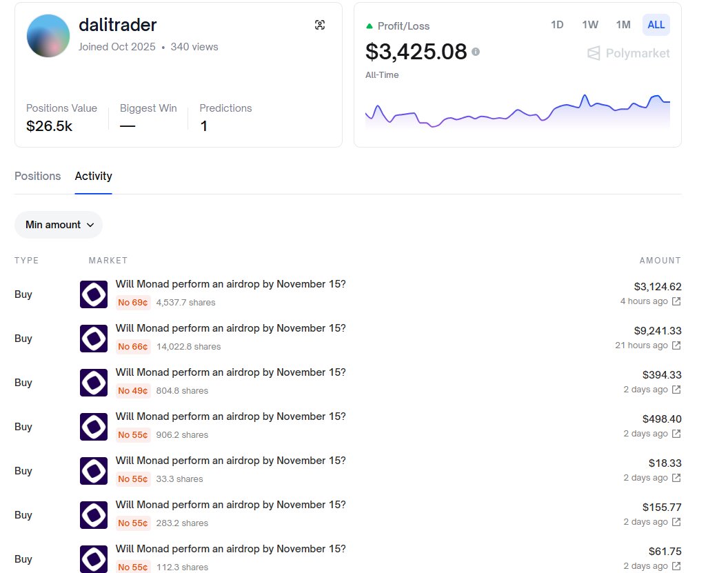Open Monad airdrop market with 4,537.7 shares
The image size is (728, 573).
231,284
